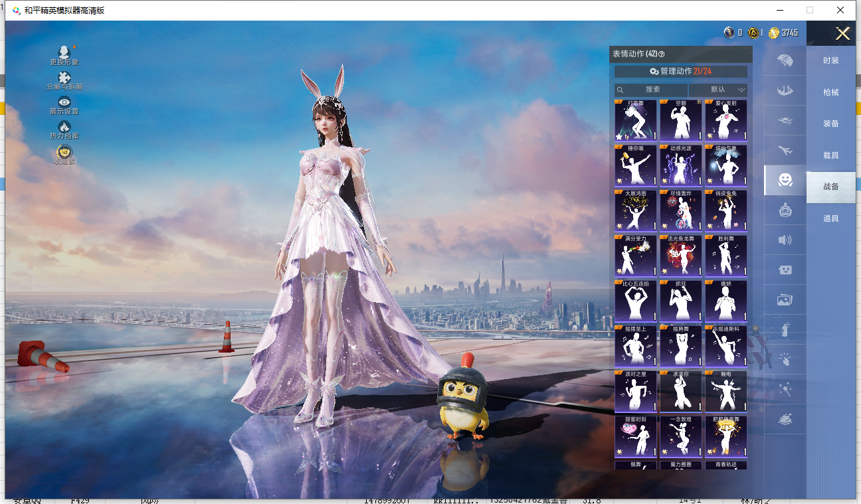Select the airplane category icon
Screen dimensions: 861x504
(x=785, y=151)
